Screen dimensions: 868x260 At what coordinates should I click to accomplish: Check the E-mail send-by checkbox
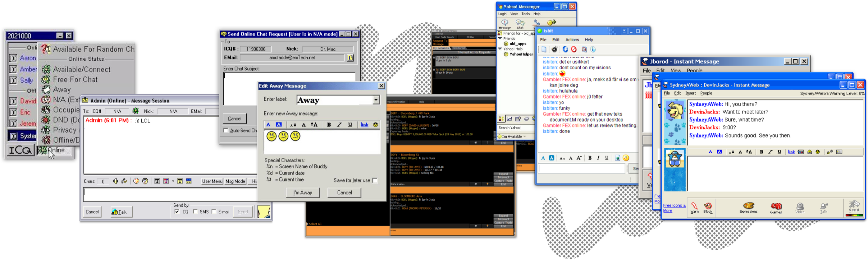pyautogui.click(x=214, y=212)
